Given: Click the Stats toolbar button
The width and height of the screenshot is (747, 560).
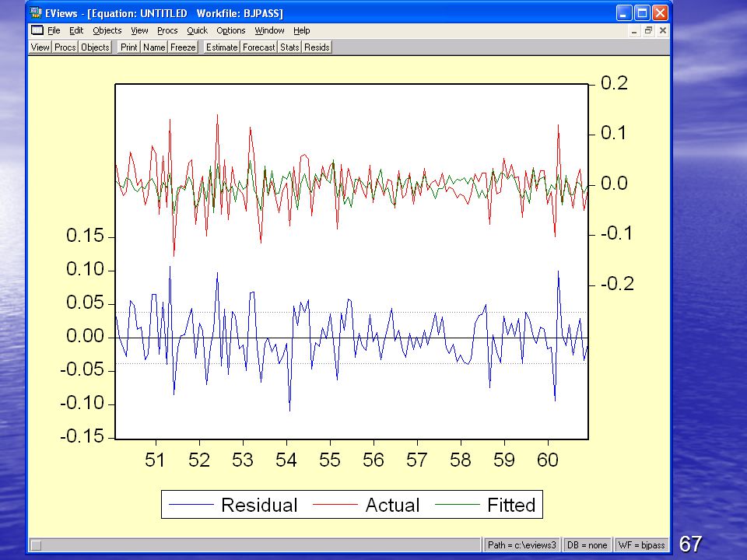Looking at the screenshot, I should pos(289,47).
